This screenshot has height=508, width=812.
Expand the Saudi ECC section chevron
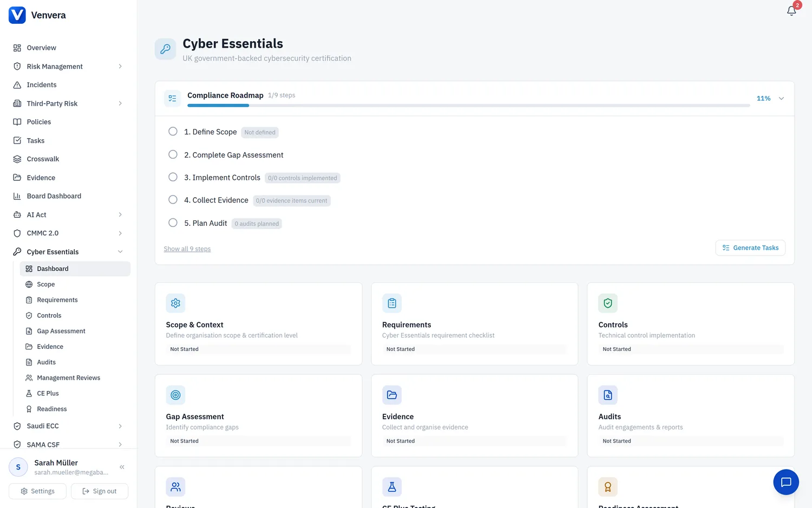120,426
